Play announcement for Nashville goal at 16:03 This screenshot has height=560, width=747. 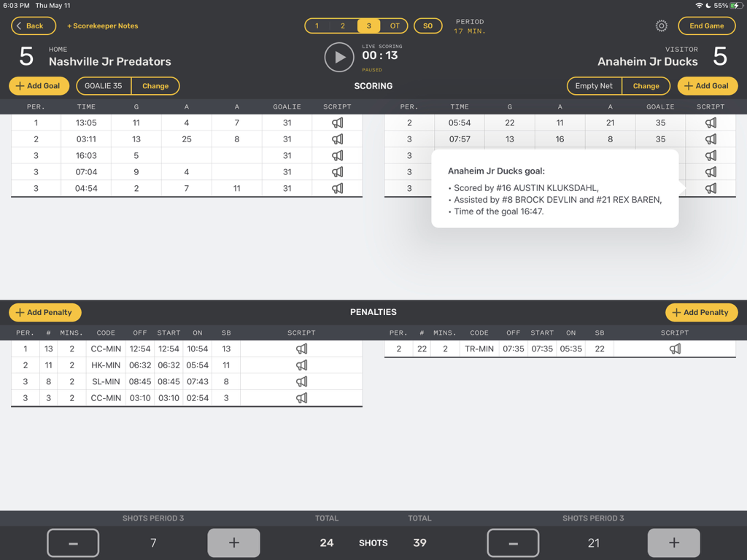click(x=336, y=155)
